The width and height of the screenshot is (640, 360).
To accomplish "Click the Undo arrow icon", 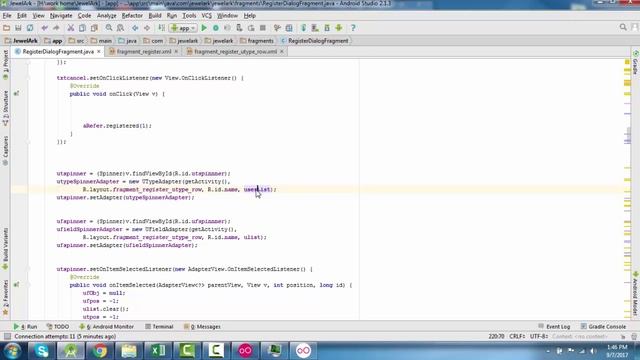I will pos(44,28).
